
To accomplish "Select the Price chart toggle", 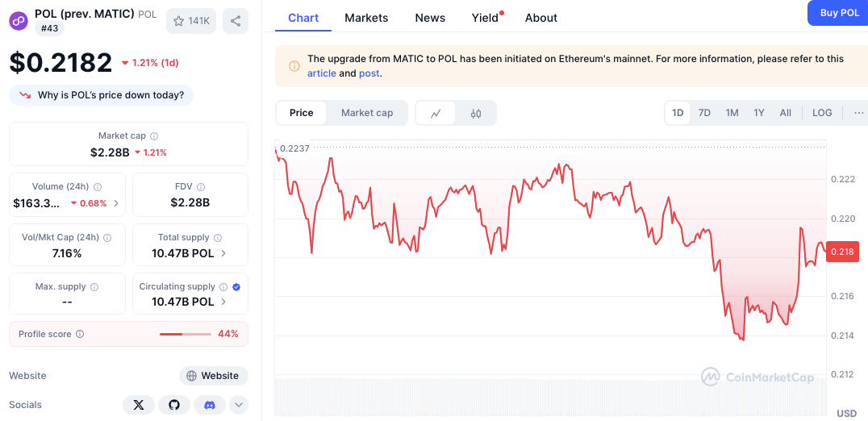I will pyautogui.click(x=302, y=113).
